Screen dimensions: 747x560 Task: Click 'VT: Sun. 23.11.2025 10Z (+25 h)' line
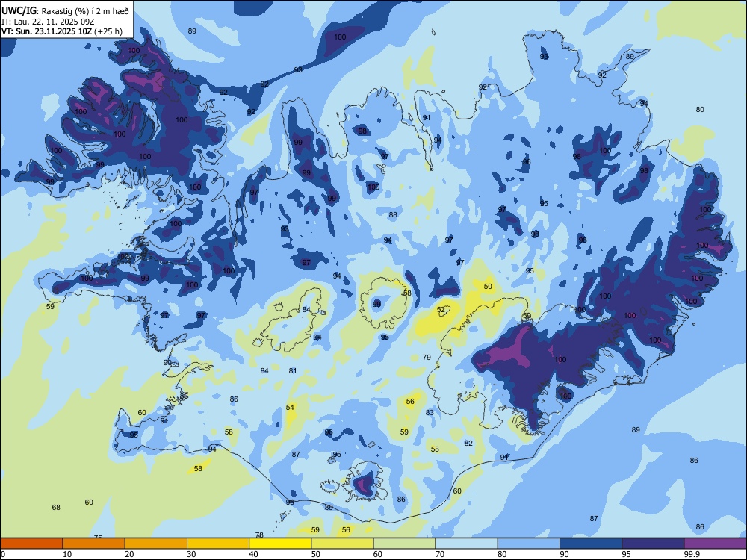point(61,31)
